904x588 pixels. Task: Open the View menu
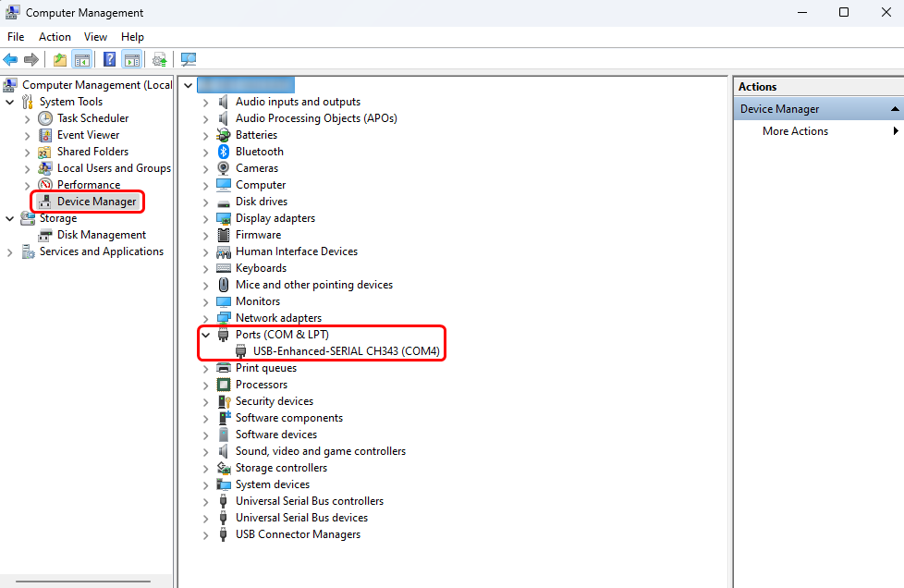pos(95,37)
